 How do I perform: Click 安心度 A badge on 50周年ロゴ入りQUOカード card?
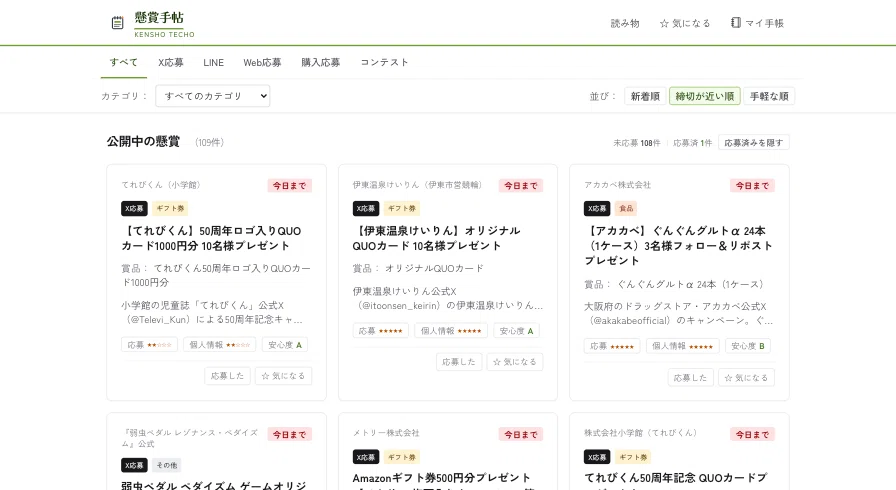(x=285, y=345)
